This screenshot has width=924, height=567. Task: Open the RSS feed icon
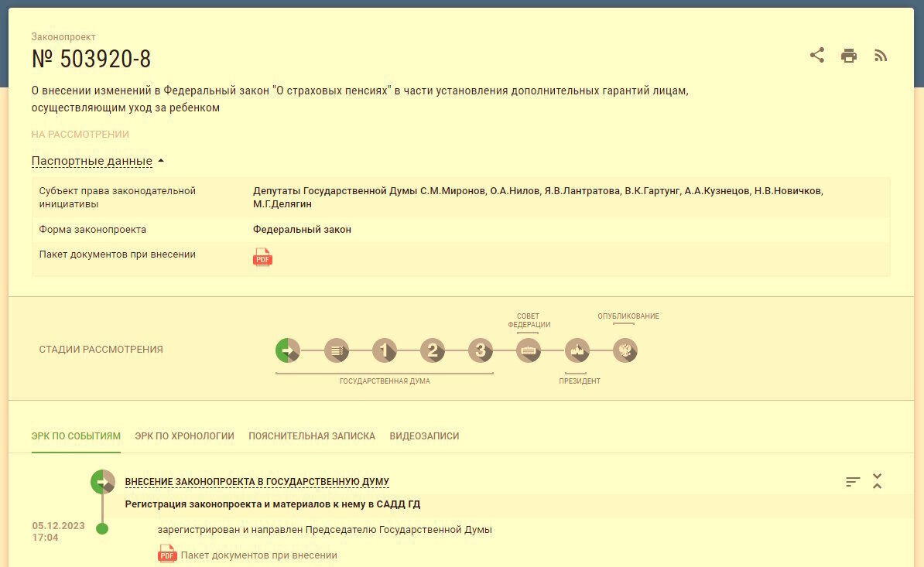(881, 55)
